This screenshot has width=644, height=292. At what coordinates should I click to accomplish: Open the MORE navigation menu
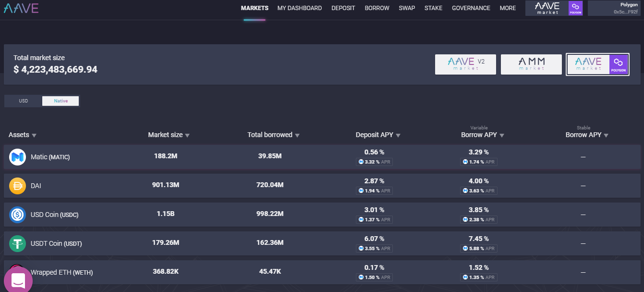(508, 8)
